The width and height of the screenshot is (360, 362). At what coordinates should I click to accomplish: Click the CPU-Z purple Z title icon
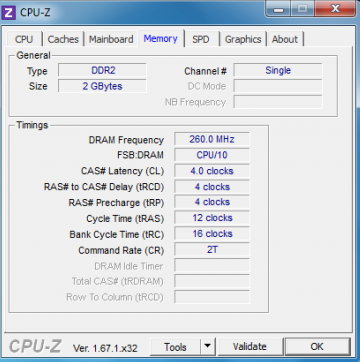[x=9, y=13]
